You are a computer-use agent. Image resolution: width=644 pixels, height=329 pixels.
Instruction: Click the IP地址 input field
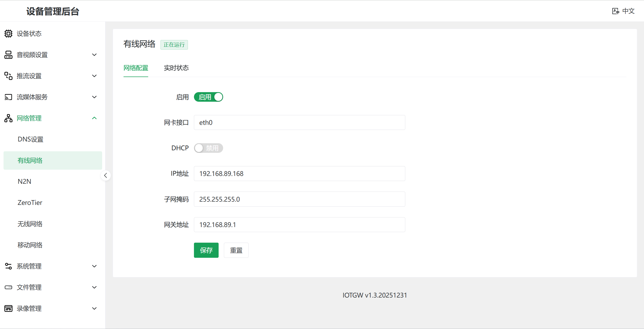[x=299, y=173]
